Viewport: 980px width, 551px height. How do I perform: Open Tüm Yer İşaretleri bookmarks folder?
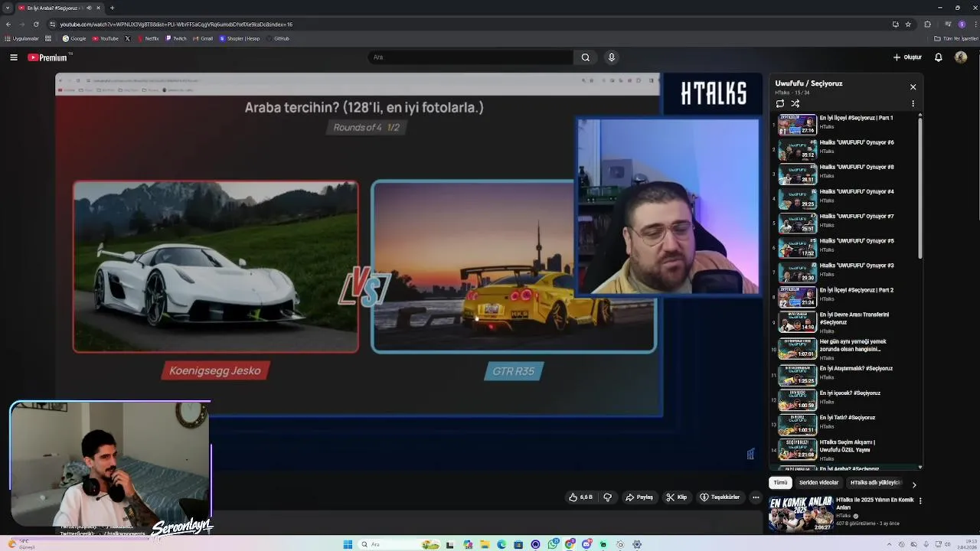coord(955,38)
